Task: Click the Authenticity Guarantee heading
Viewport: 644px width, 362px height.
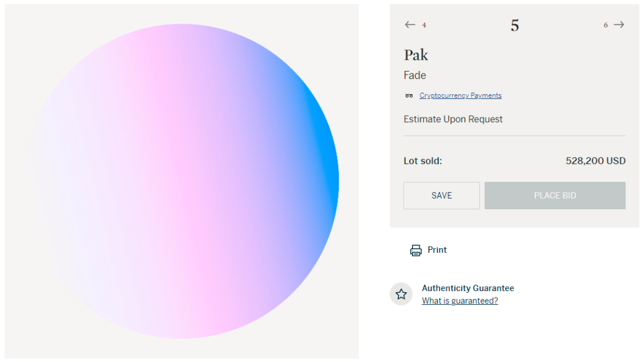Action: click(x=467, y=288)
